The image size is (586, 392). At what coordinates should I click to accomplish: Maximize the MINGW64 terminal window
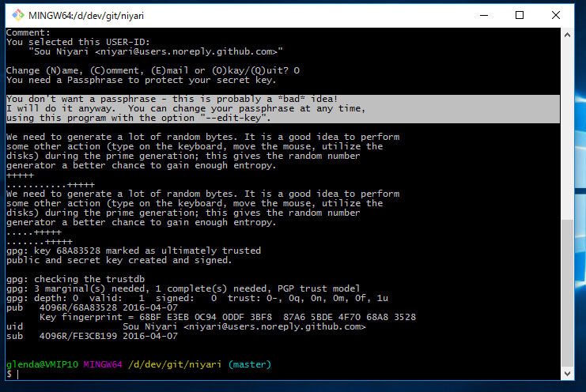tap(520, 15)
